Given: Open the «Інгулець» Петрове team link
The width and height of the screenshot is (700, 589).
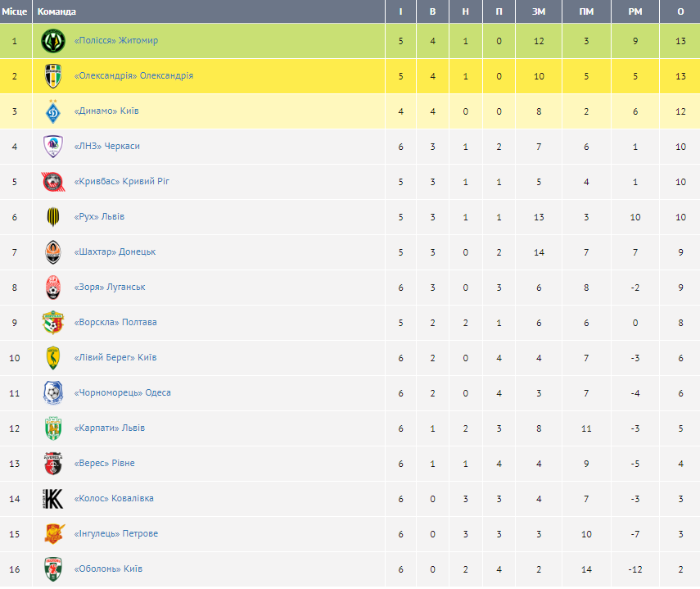Looking at the screenshot, I should (116, 533).
